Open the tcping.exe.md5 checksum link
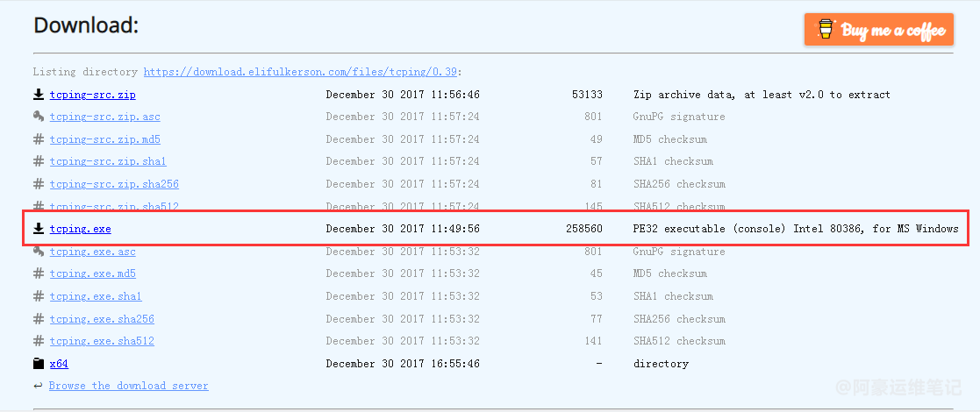 coord(92,273)
